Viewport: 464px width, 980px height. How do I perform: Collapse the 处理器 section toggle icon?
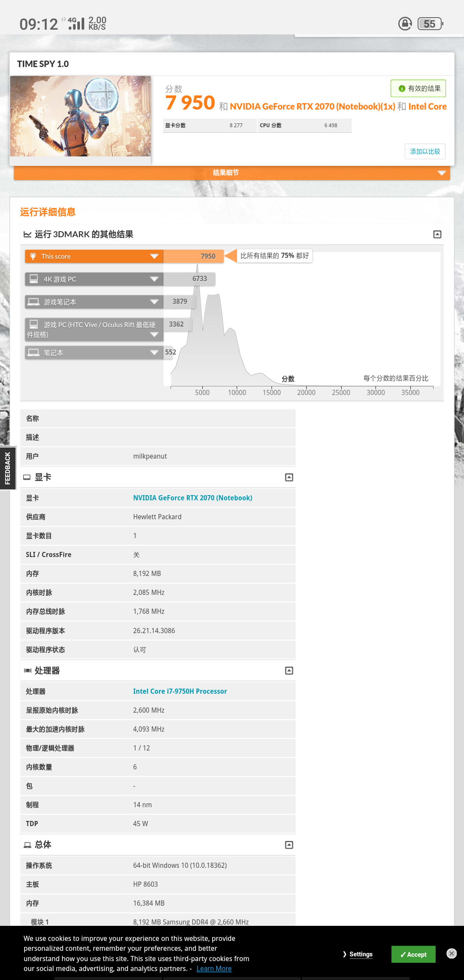click(289, 671)
